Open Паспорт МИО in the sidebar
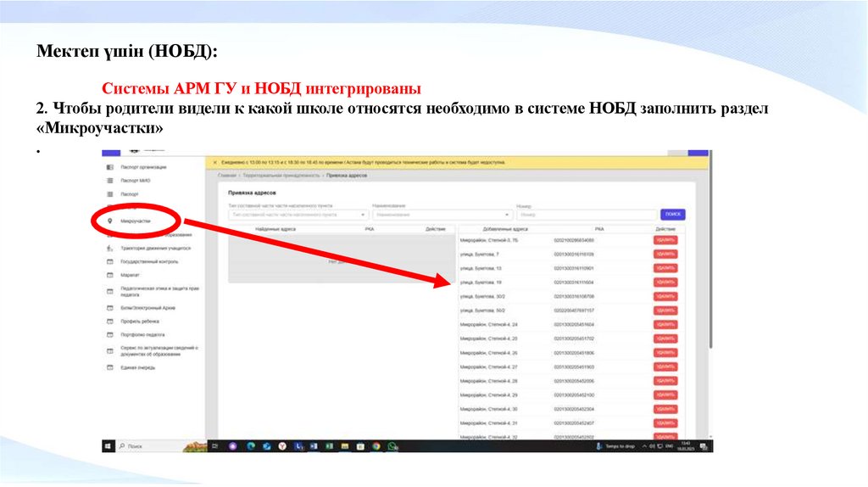Image resolution: width=868 pixels, height=487 pixels. pyautogui.click(x=136, y=181)
